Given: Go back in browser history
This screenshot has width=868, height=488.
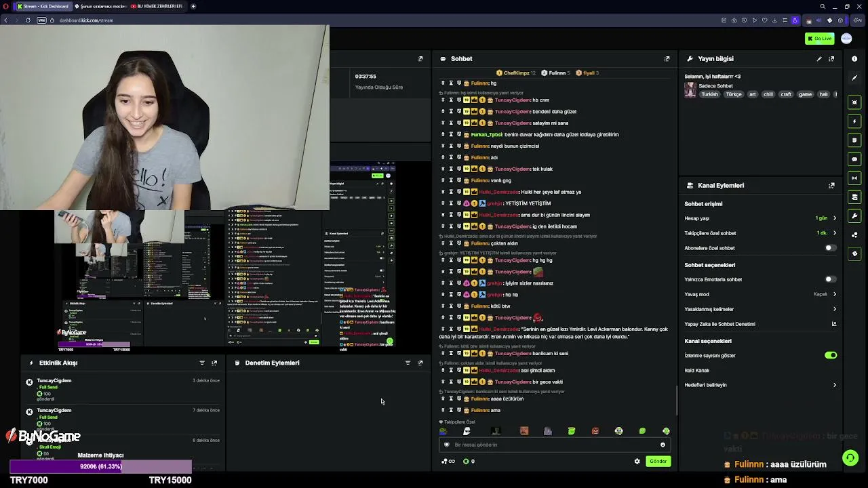Looking at the screenshot, I should (5, 20).
